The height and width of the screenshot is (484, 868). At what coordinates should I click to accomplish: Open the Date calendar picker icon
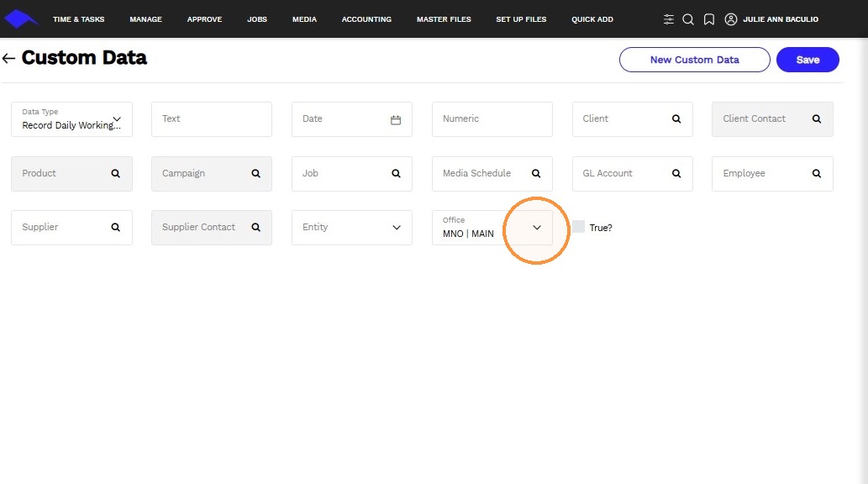396,119
